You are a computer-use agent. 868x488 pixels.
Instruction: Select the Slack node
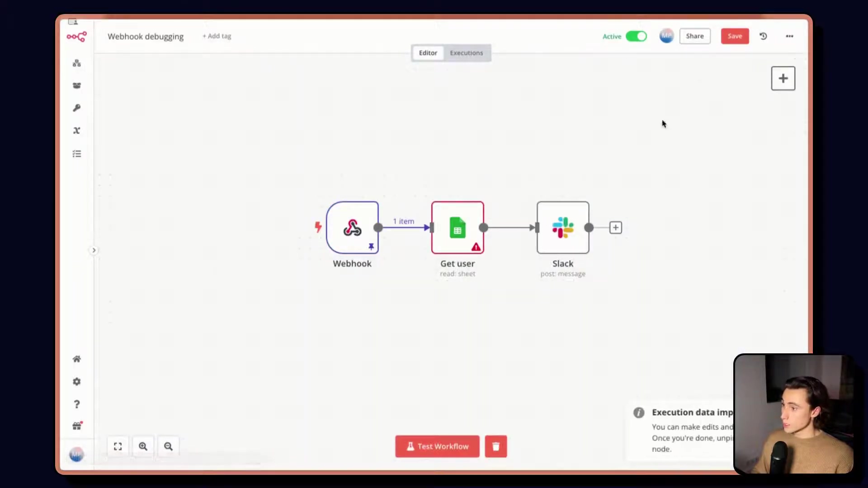563,227
